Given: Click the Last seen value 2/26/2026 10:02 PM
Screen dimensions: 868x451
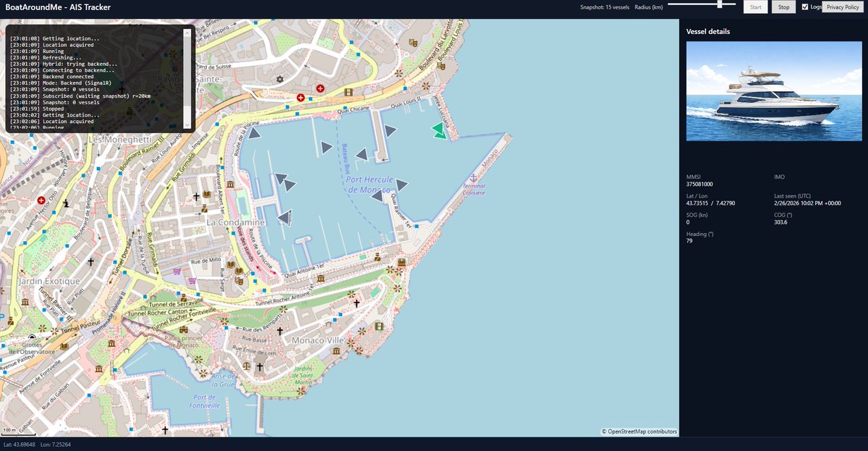Looking at the screenshot, I should (x=807, y=203).
